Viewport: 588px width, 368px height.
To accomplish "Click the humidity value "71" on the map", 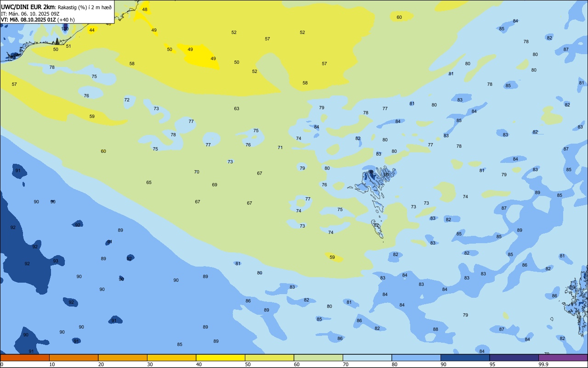I will point(280,147).
